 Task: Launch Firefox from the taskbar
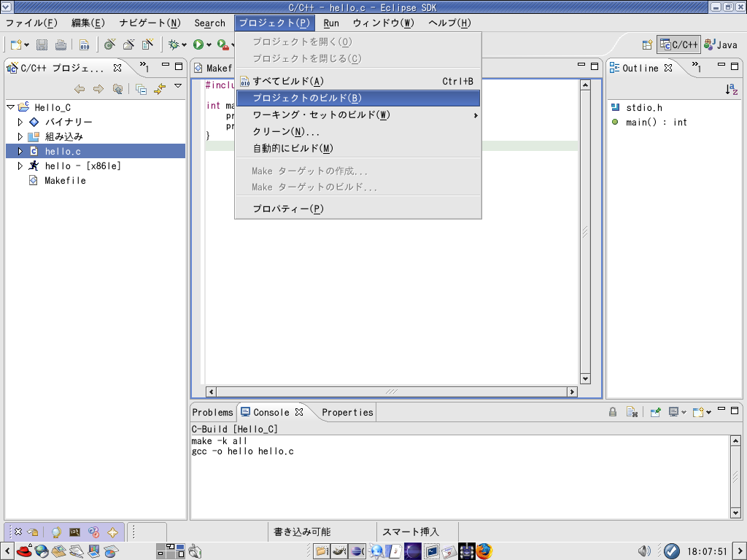484,551
